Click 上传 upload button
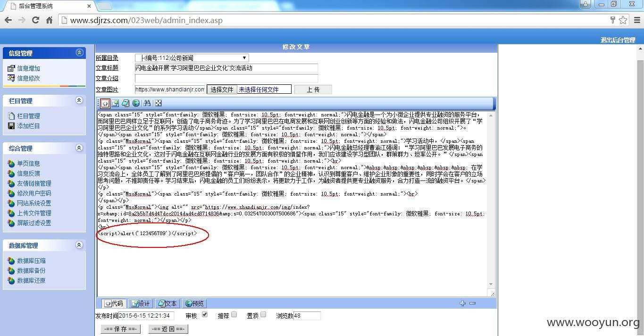Viewport: 644px width, 336px height. click(x=313, y=90)
